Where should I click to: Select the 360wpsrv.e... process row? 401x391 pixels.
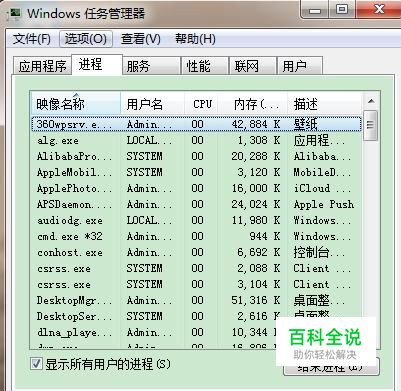[x=196, y=124]
